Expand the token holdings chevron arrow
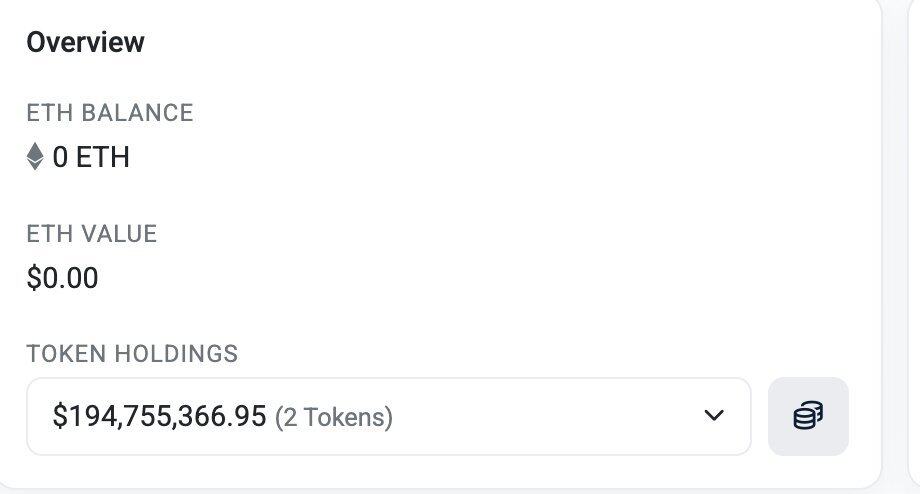The image size is (920, 494). (x=713, y=416)
